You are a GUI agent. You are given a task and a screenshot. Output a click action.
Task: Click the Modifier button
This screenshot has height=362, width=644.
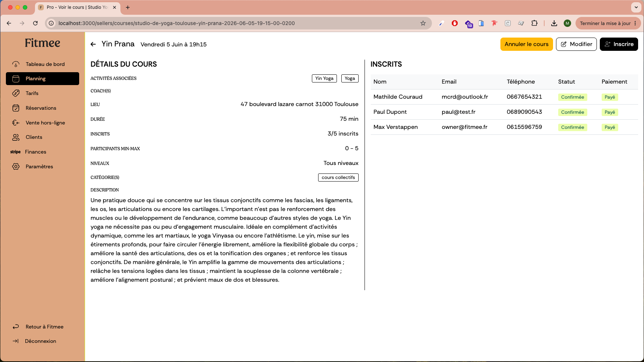(x=576, y=44)
